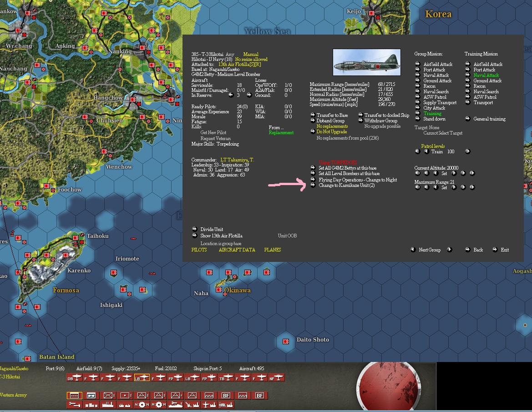Open the M gear merchant shipyard icon
532x412 pixels.
tap(159, 405)
